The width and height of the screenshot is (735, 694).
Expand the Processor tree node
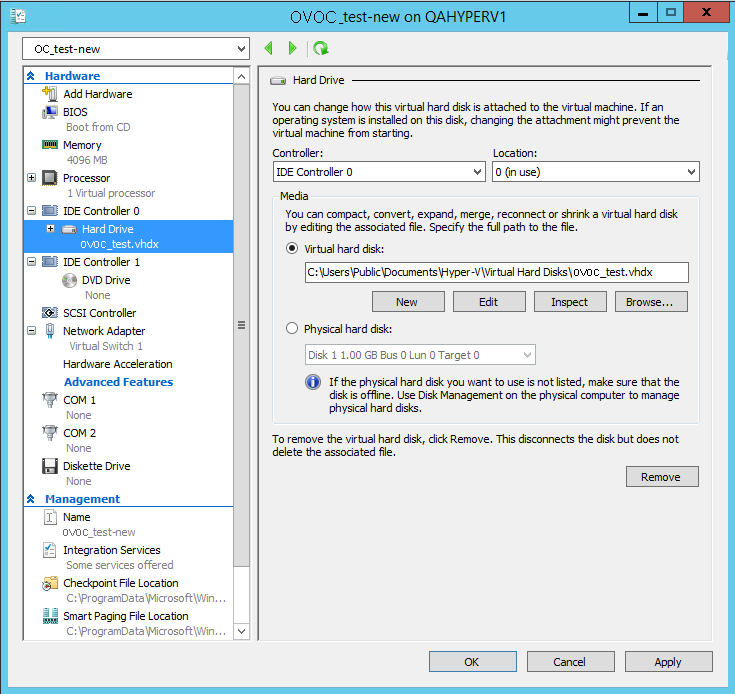[32, 178]
